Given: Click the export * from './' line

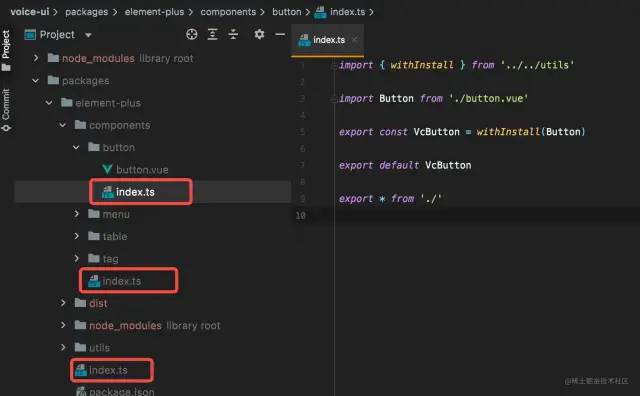Looking at the screenshot, I should point(390,199).
